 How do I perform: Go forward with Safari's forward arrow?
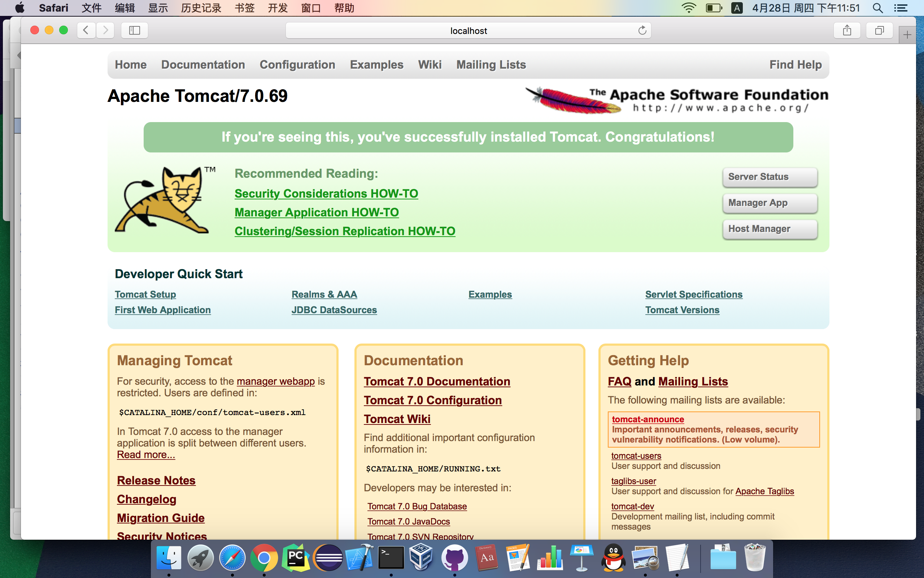[105, 30]
